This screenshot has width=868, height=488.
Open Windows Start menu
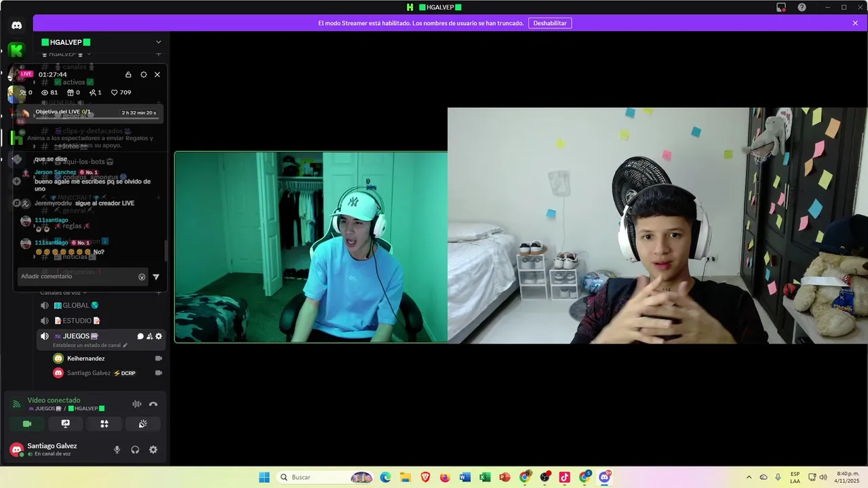click(264, 477)
